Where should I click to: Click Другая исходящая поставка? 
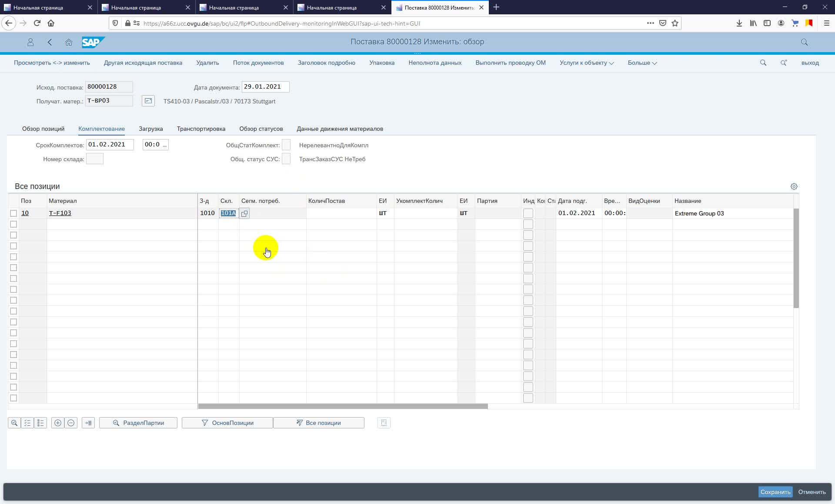tap(143, 63)
